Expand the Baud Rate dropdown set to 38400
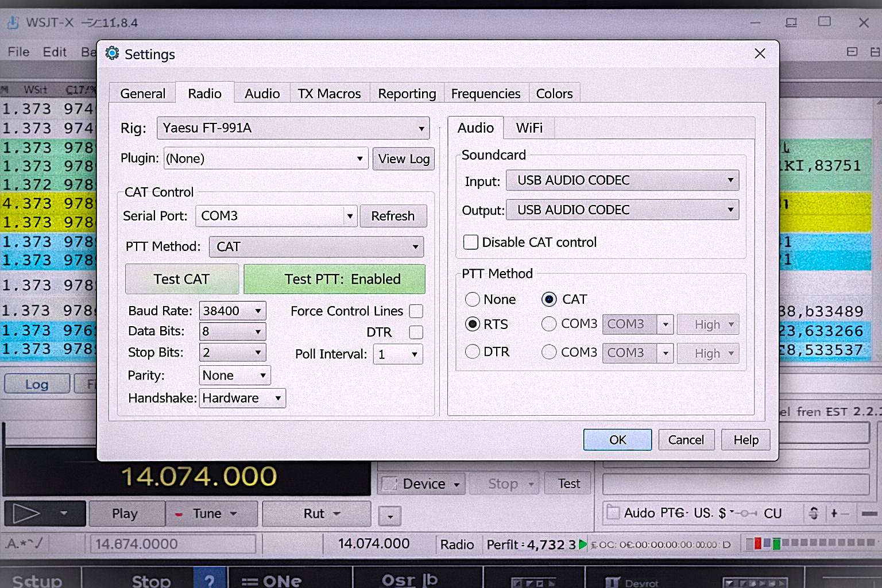Image resolution: width=882 pixels, height=588 pixels. pos(233,311)
